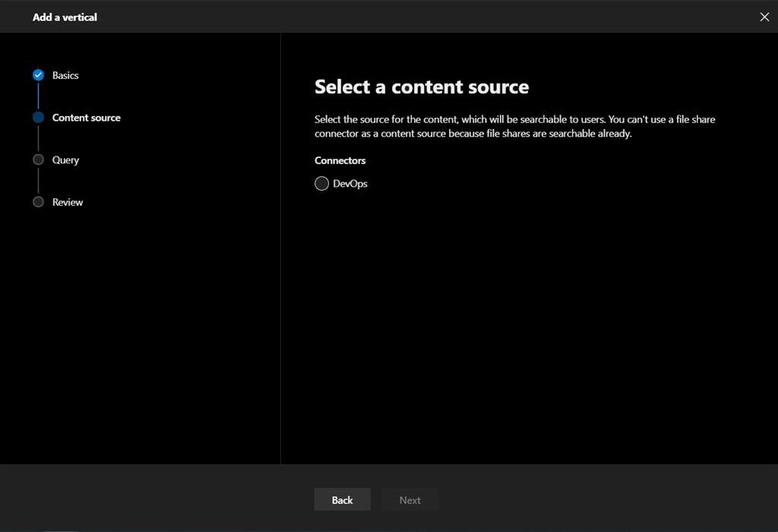Collapse the Content source step
Screen dimensions: 778x532
86,117
